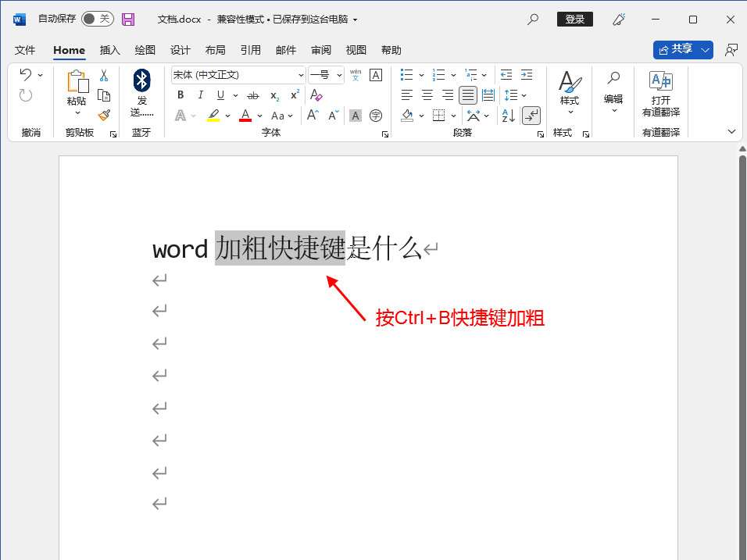The width and height of the screenshot is (747, 560).
Task: Apply yellow text highlight color
Action: click(x=213, y=116)
